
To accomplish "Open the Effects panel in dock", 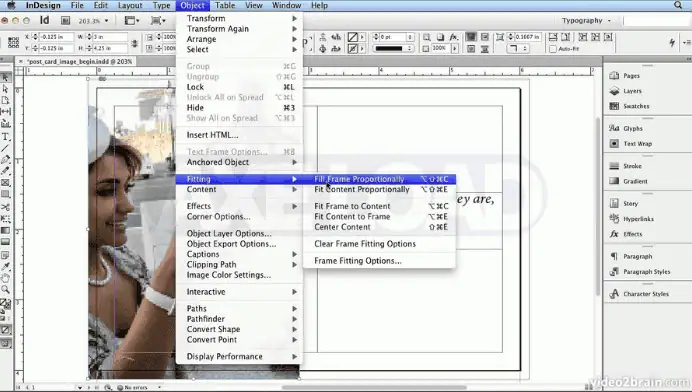I will (626, 234).
